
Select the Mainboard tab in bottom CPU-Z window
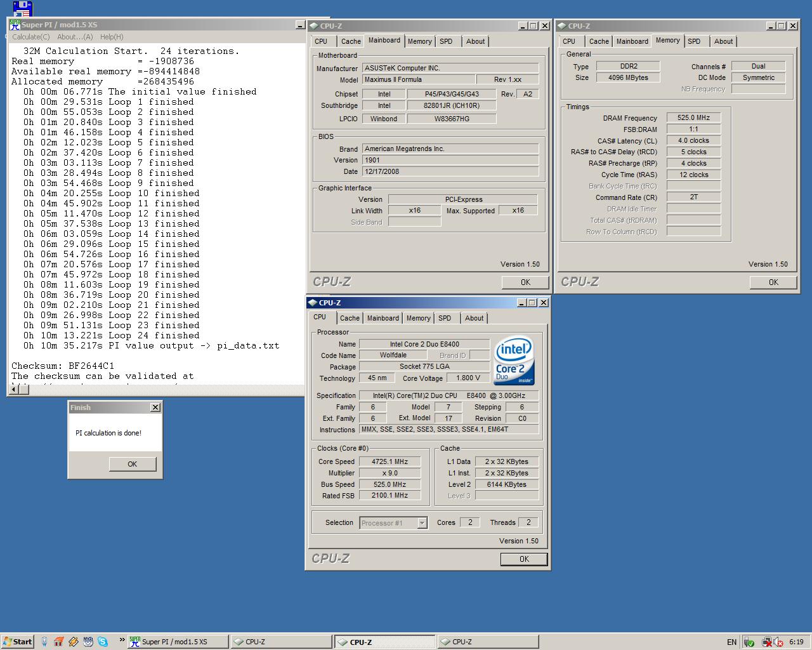pos(383,318)
